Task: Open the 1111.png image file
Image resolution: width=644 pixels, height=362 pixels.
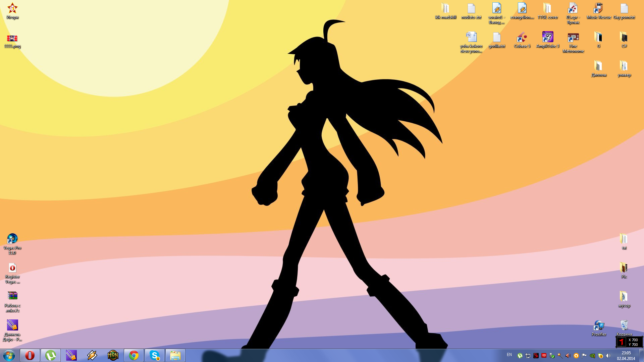Action: [x=12, y=41]
